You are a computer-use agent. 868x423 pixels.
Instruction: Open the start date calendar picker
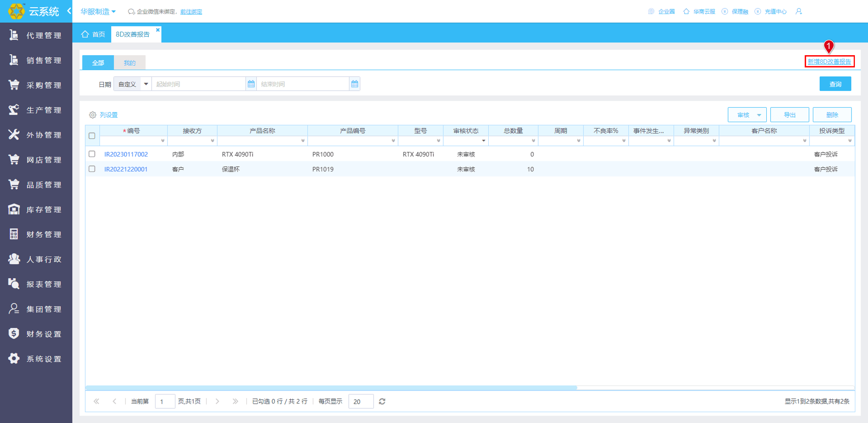[x=251, y=84]
